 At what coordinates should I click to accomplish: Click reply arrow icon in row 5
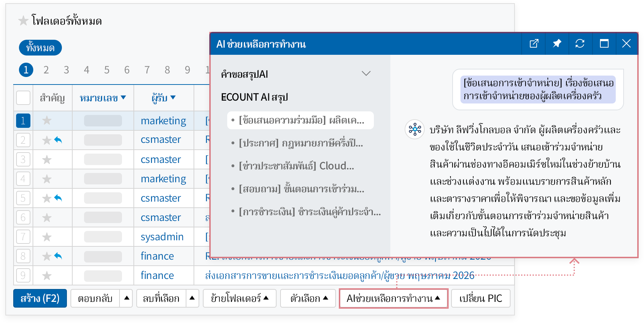coord(58,198)
